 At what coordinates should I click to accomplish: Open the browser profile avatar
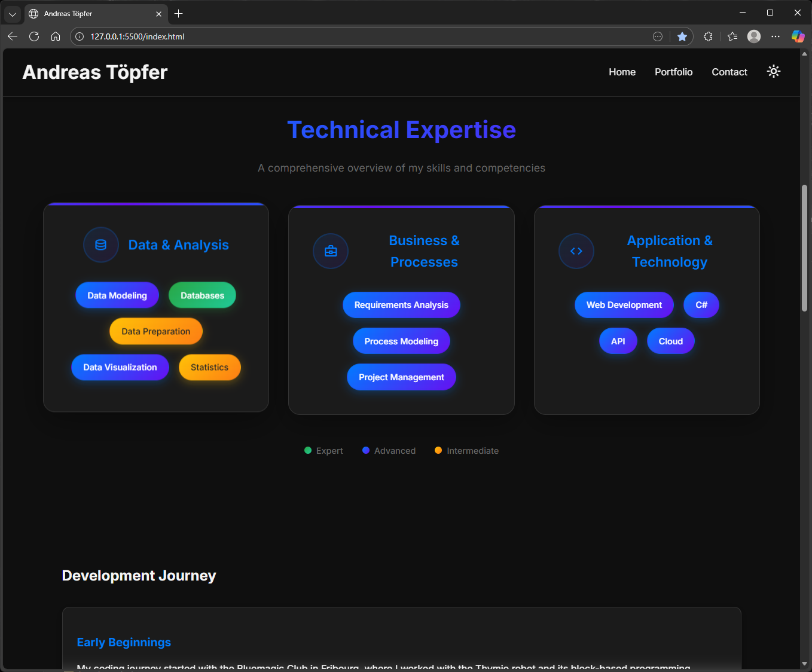click(x=754, y=36)
